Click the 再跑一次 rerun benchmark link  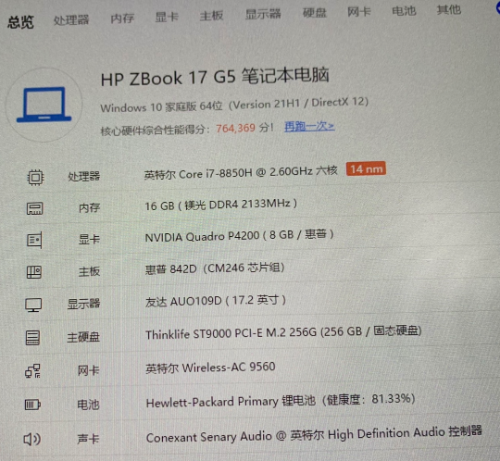(x=309, y=126)
